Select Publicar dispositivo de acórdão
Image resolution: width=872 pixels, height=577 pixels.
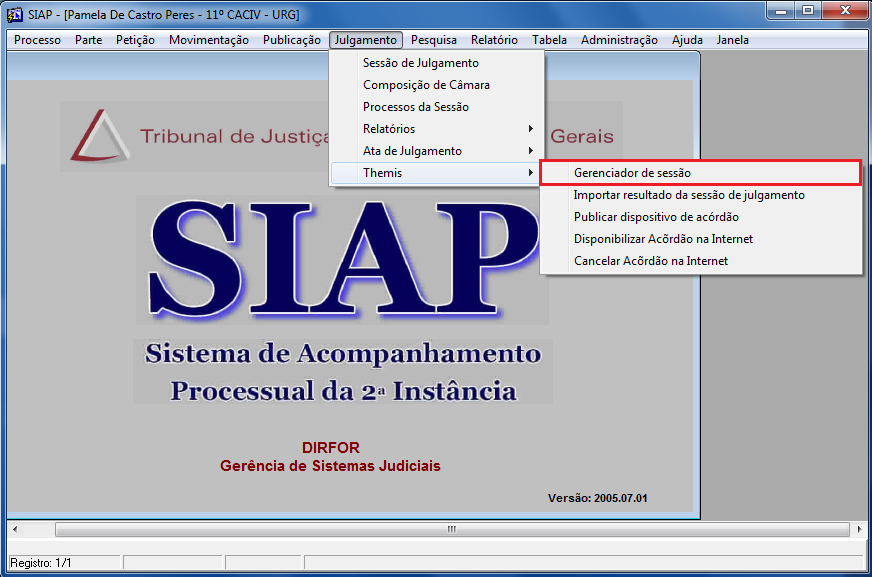[701, 217]
